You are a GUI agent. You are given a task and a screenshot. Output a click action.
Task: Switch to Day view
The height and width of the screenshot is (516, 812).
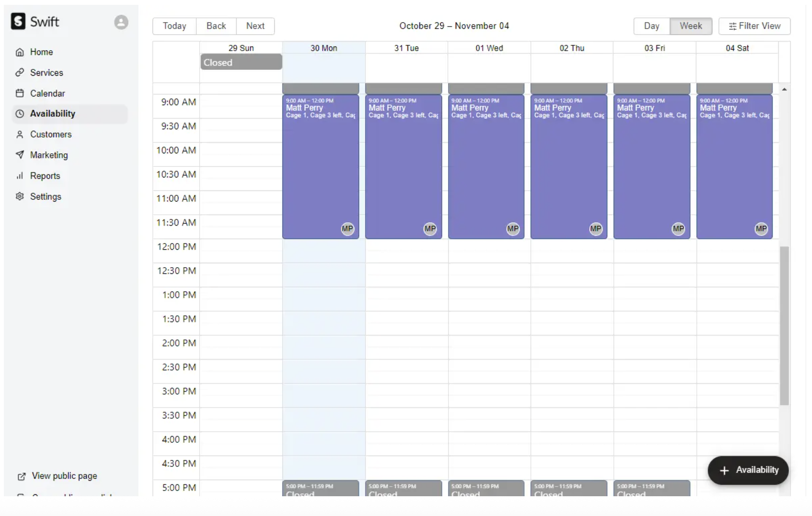651,26
